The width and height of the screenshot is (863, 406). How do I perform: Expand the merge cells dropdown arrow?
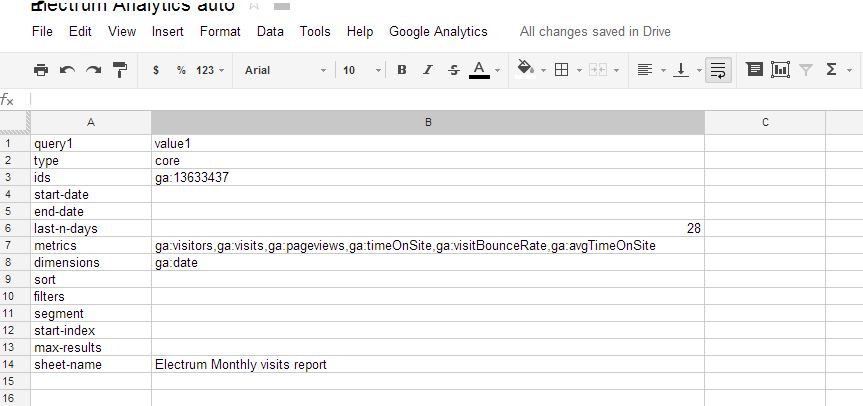[x=616, y=70]
